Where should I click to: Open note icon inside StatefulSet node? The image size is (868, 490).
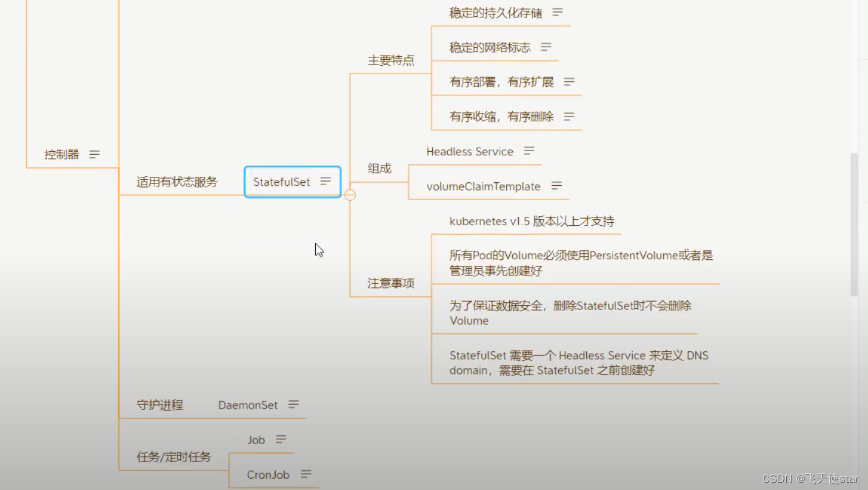tap(325, 181)
